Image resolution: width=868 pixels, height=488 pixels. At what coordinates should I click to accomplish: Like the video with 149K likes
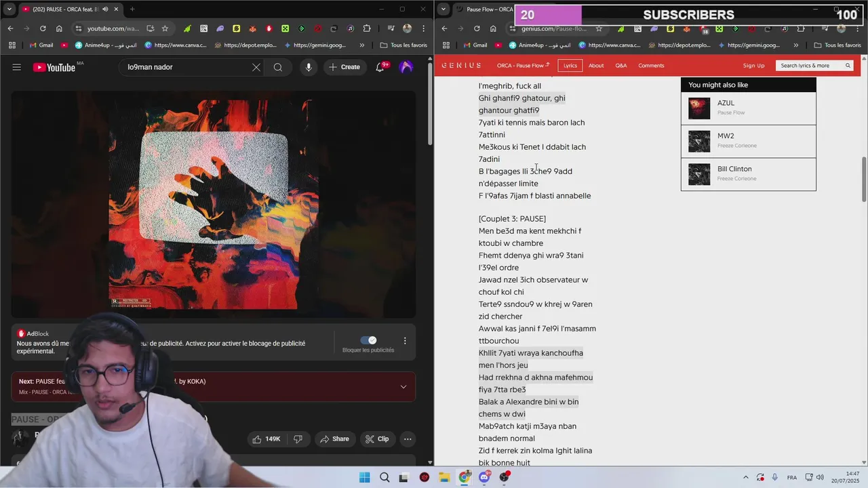pyautogui.click(x=266, y=439)
